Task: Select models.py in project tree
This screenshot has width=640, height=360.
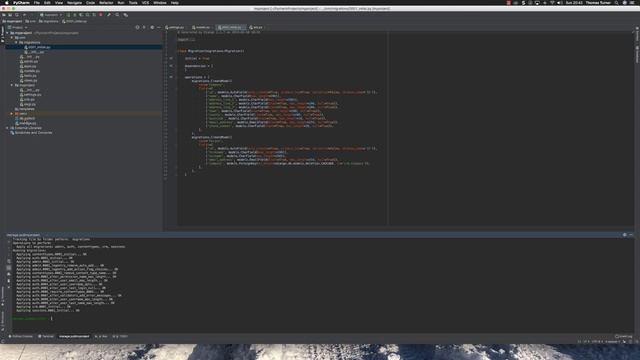Action: pos(30,71)
